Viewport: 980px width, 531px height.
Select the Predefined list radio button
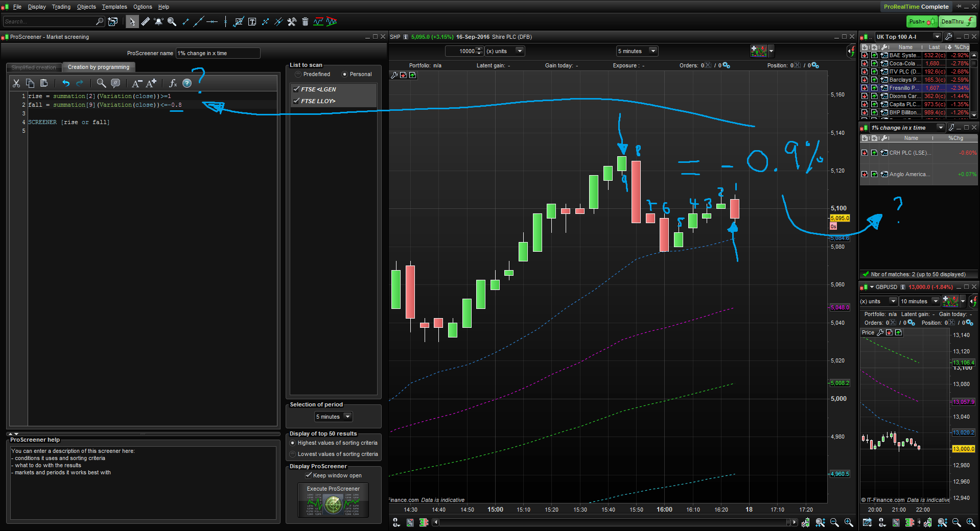[298, 75]
